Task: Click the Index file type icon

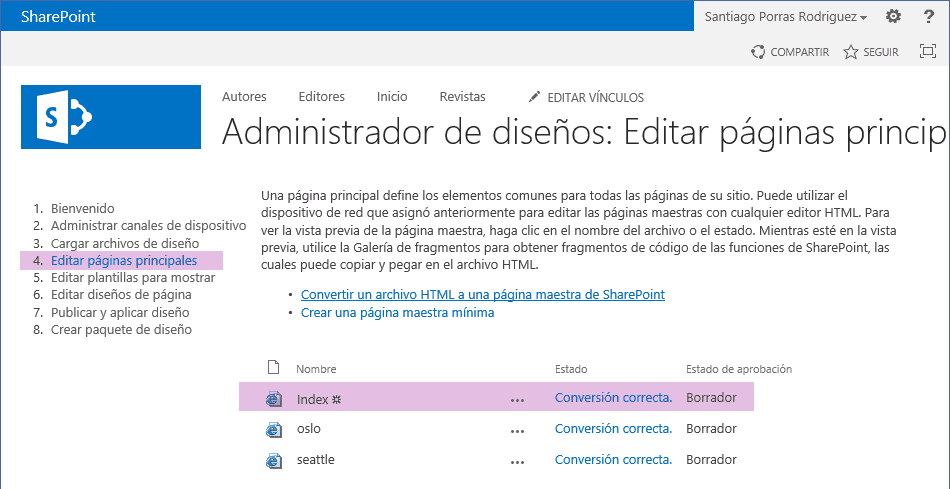Action: [x=274, y=399]
